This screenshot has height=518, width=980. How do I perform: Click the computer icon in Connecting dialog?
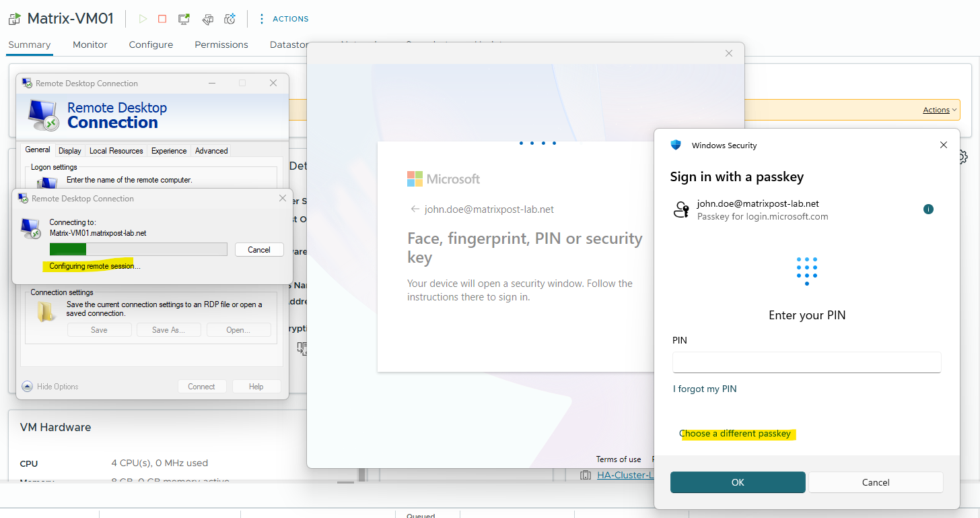coord(31,228)
